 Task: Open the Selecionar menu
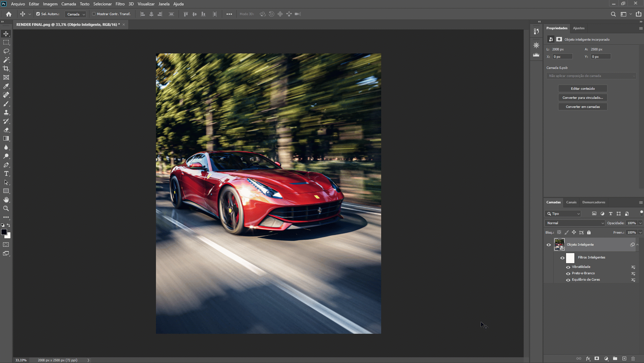click(103, 4)
